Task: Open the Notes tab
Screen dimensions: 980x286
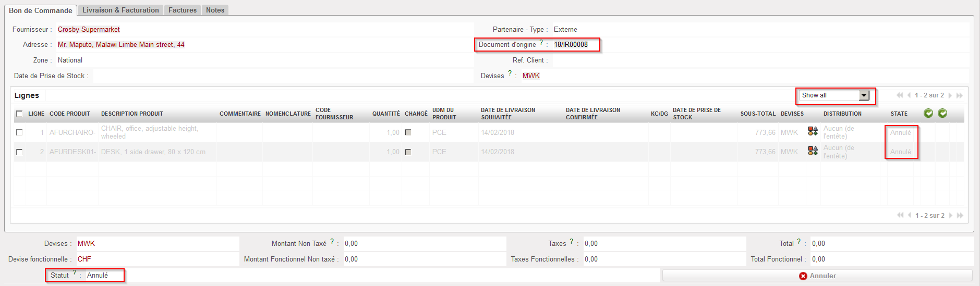Action: click(215, 10)
